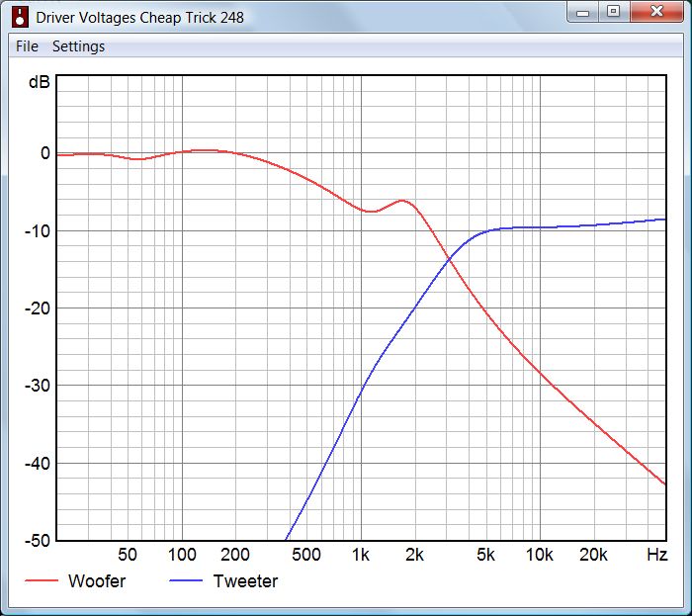The width and height of the screenshot is (692, 616).
Task: Click the 50 frequency label
Action: [128, 555]
